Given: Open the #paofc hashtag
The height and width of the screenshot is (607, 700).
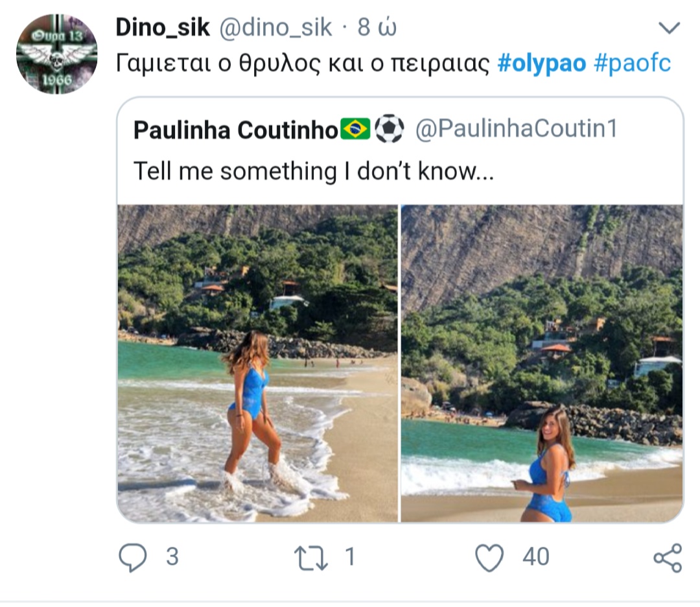Looking at the screenshot, I should (x=632, y=63).
